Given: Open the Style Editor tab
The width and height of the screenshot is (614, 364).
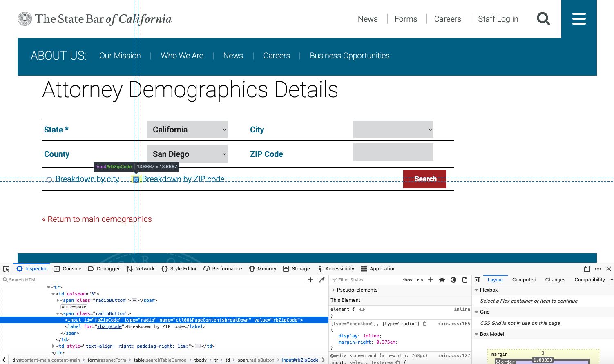Looking at the screenshot, I should pos(179,269).
